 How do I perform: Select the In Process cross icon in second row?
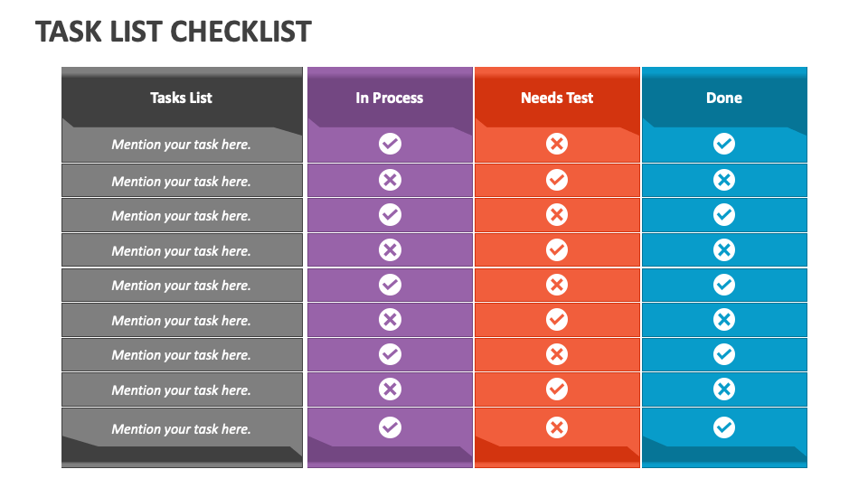(391, 180)
